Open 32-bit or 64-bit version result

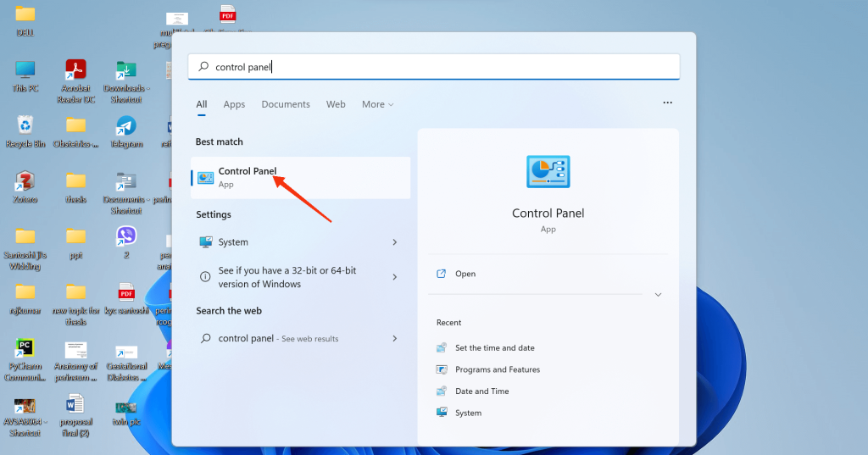coord(301,277)
